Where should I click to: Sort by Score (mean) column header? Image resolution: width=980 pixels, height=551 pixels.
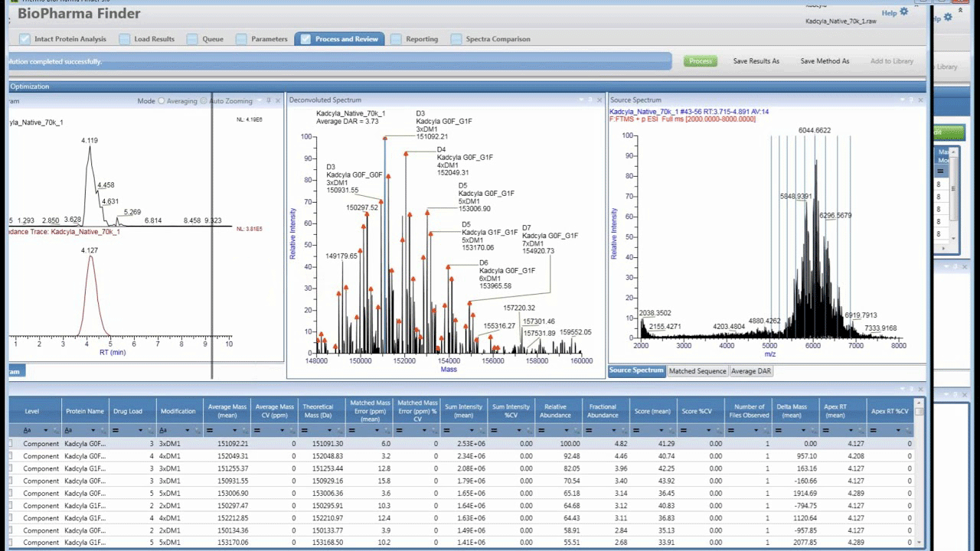pyautogui.click(x=652, y=411)
